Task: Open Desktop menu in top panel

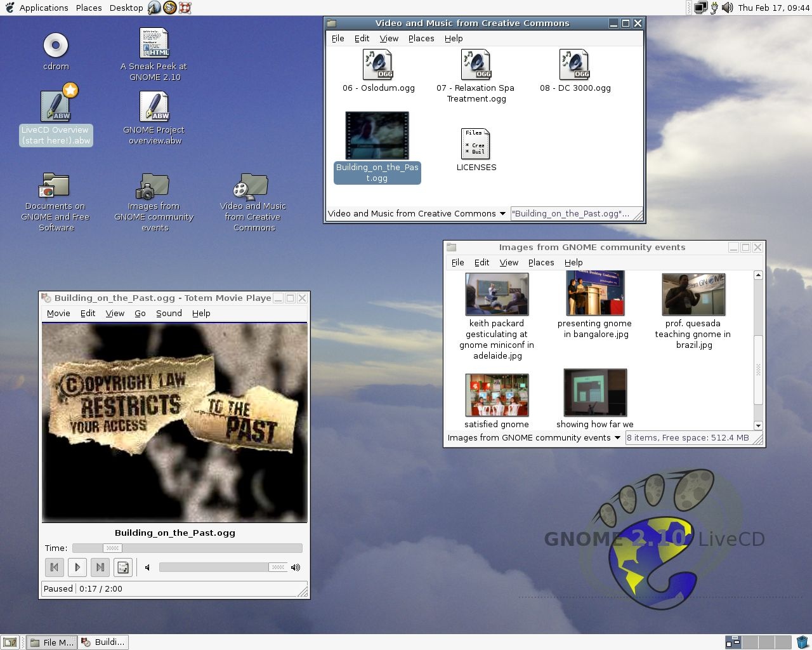Action: [126, 8]
